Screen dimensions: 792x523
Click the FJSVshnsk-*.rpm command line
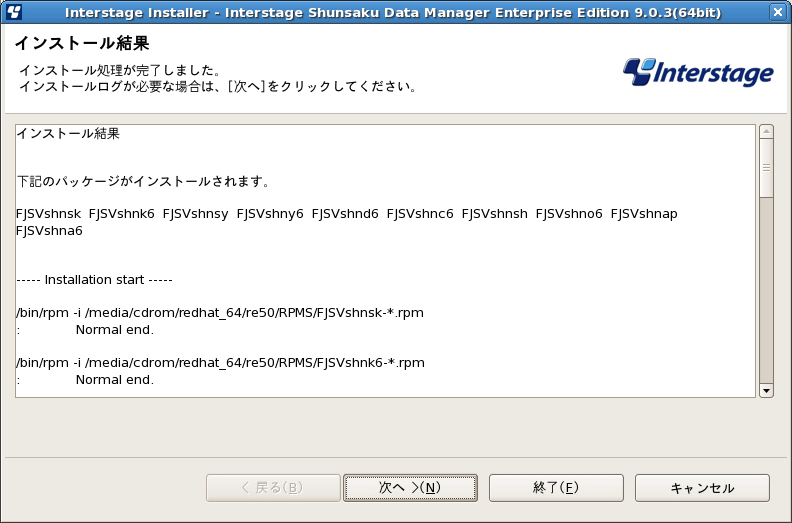pos(220,313)
